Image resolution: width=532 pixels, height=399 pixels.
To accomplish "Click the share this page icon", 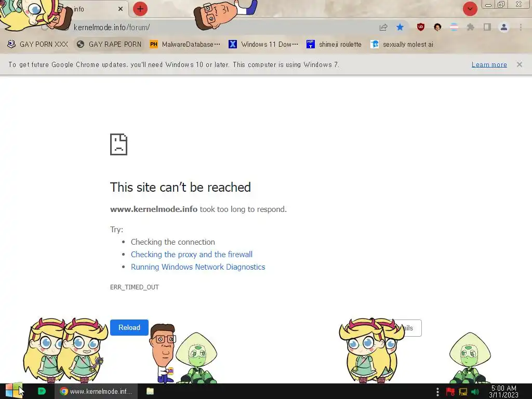I will coord(383,27).
